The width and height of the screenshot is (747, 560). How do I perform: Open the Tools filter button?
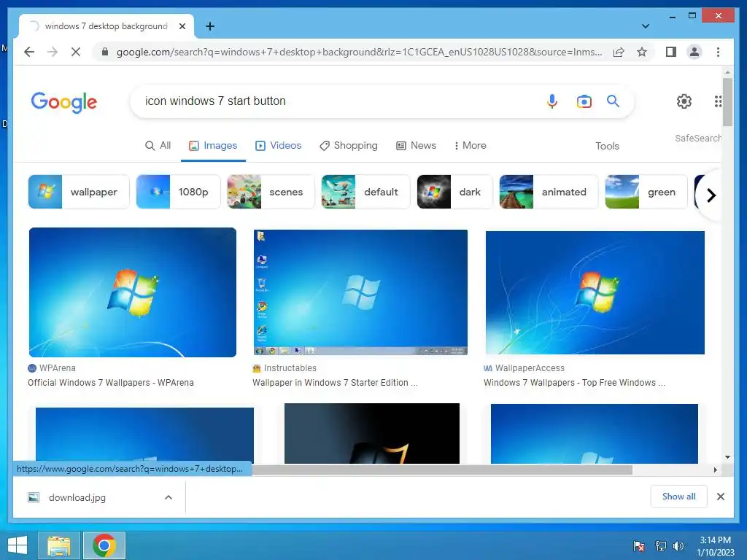coord(607,146)
